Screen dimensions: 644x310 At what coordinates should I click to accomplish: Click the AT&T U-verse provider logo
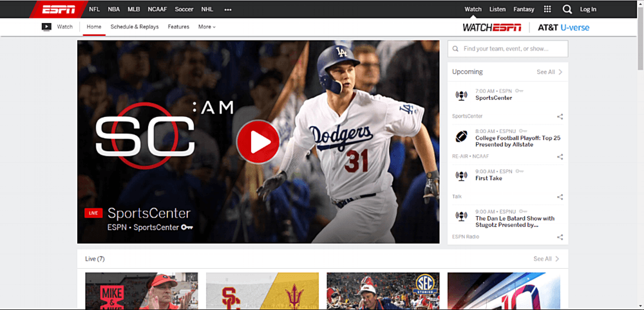pos(563,28)
